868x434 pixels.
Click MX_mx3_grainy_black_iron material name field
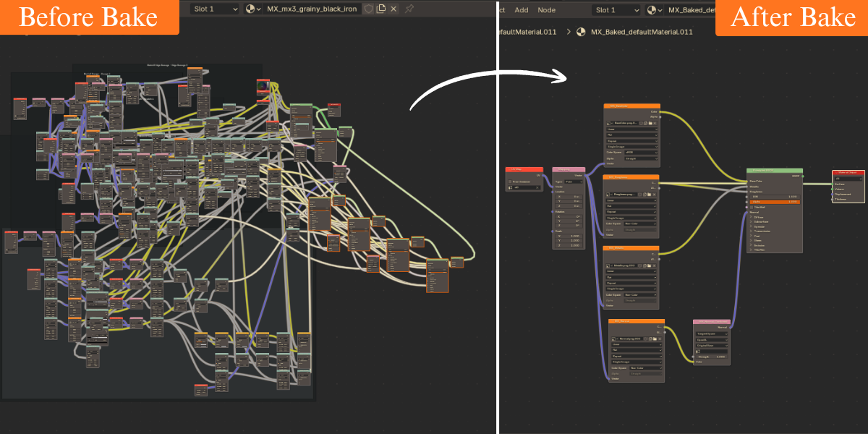tap(311, 9)
